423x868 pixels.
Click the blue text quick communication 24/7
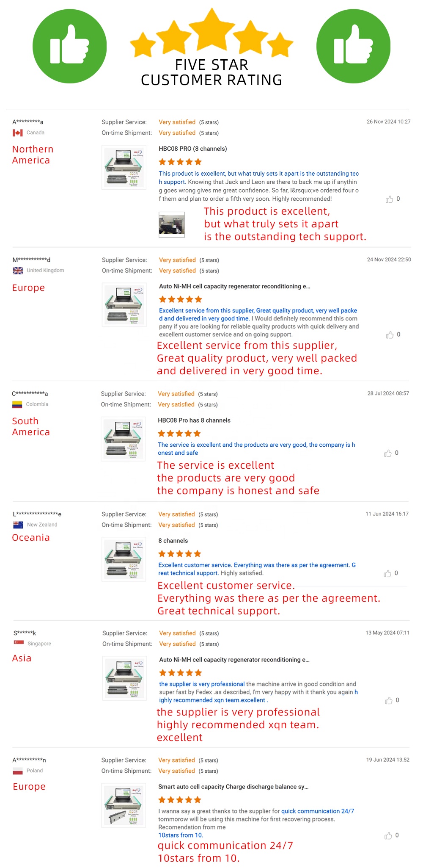coord(318,811)
